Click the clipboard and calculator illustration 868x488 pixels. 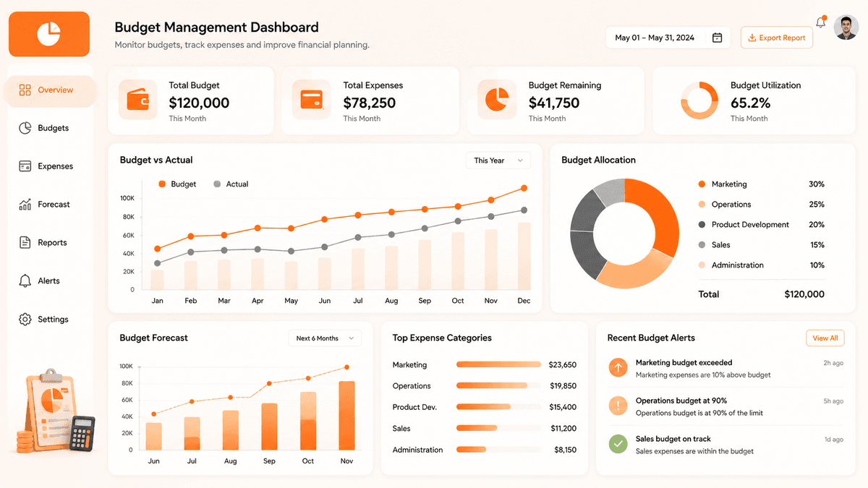tap(56, 411)
